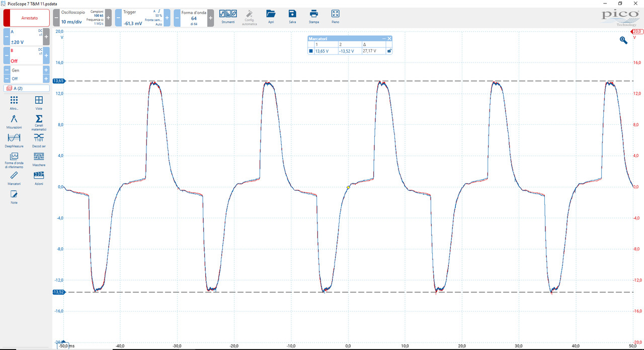Open the Viste views layout tool
644x350 pixels.
click(39, 103)
